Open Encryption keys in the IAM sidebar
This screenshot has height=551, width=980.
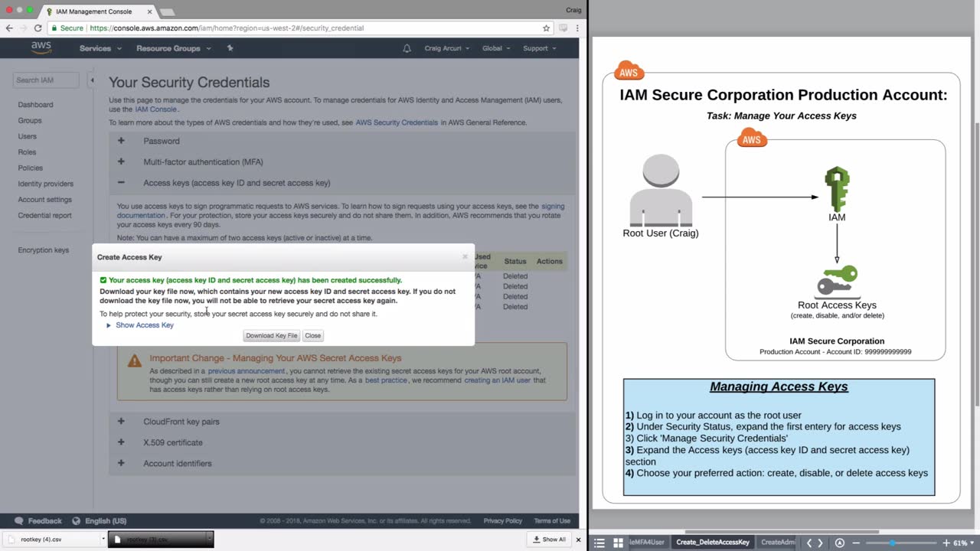[44, 250]
